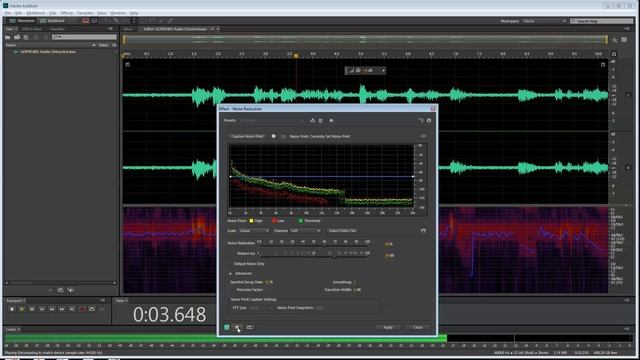Toggle effect power state button in dialog
Image resolution: width=640 pixels, height=360 pixels.
point(227,327)
